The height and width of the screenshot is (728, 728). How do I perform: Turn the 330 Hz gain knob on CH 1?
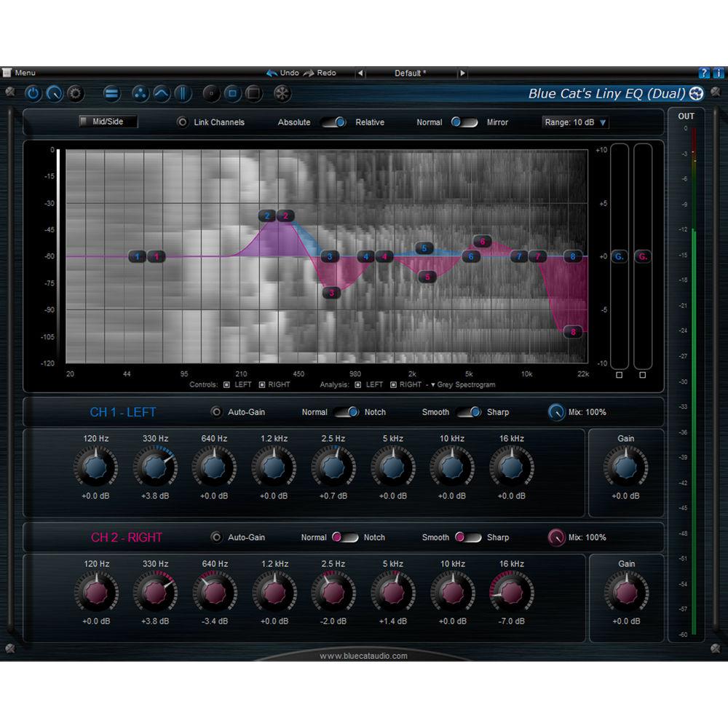tap(155, 467)
